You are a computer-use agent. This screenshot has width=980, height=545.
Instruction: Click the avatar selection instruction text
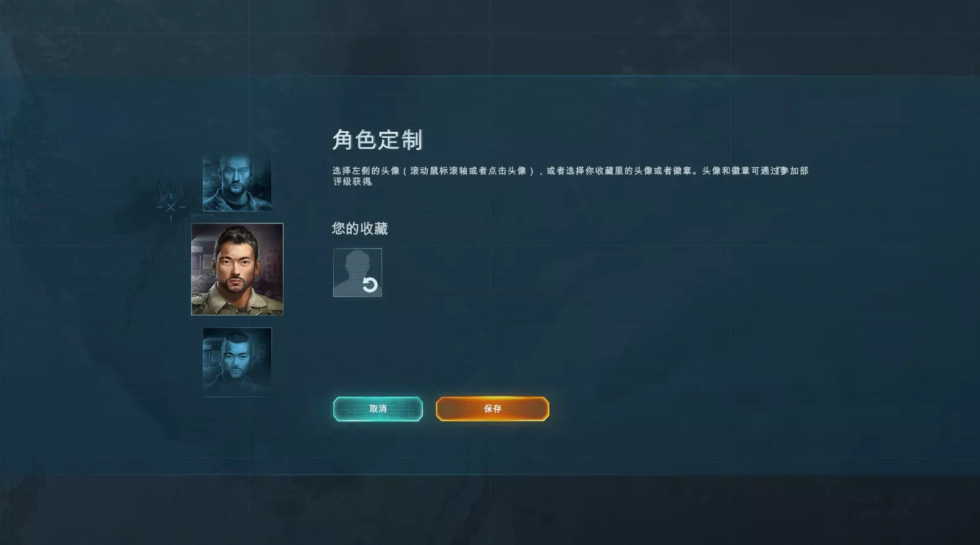pos(570,171)
